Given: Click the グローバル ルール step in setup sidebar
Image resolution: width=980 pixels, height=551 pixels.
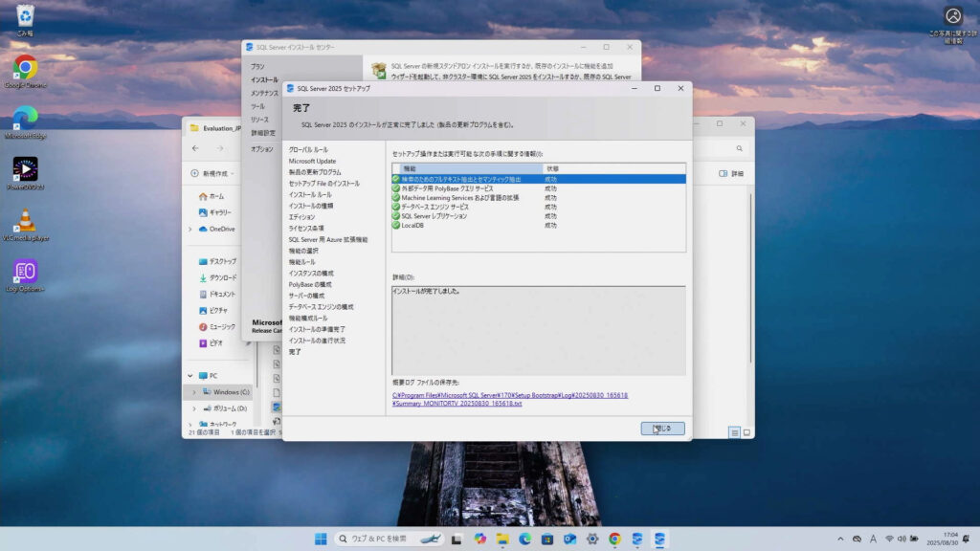Looking at the screenshot, I should point(308,150).
